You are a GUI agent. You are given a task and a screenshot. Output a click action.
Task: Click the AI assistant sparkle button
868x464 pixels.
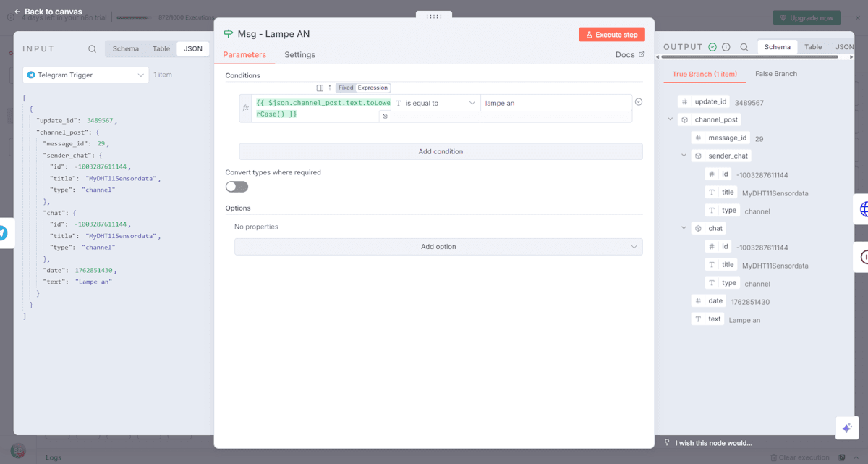click(x=846, y=428)
